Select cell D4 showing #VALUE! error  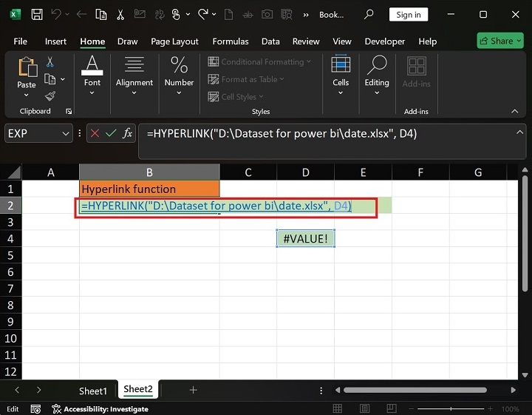pyautogui.click(x=305, y=238)
